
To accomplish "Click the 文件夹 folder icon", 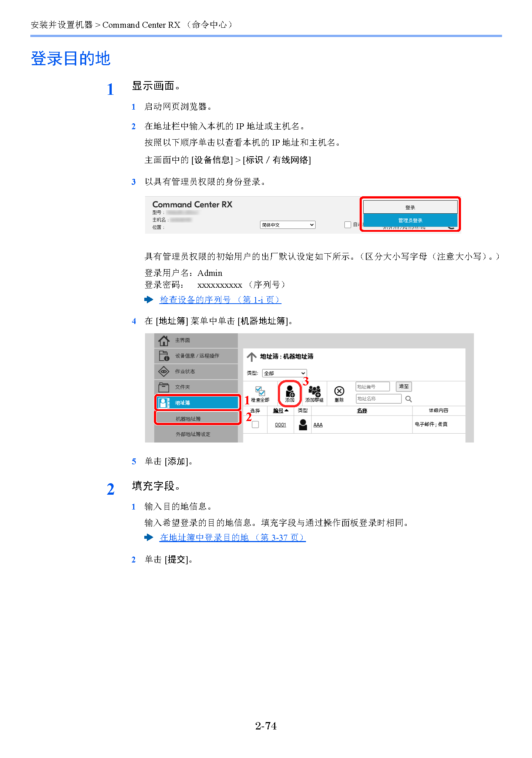I will (164, 387).
